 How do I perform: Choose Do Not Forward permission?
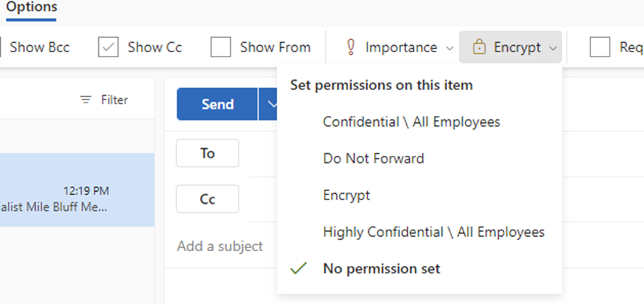tap(373, 158)
